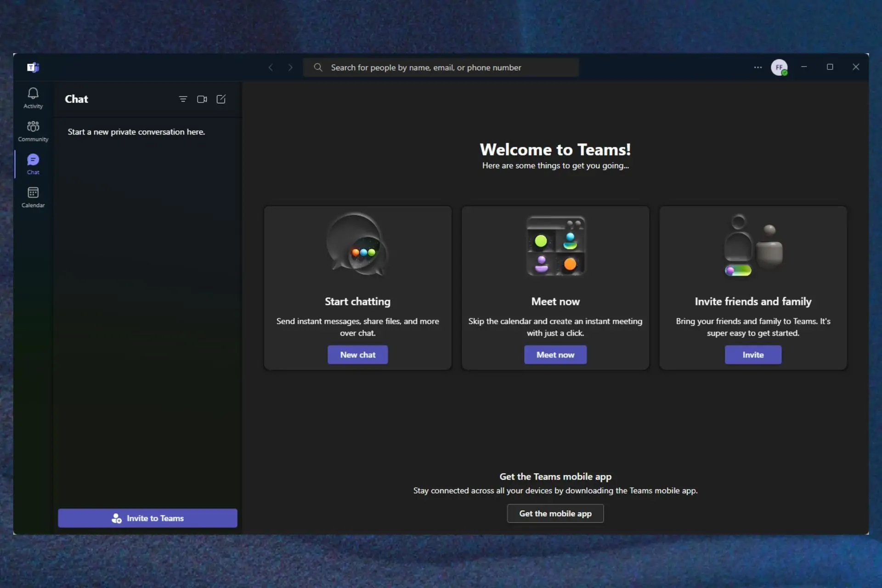Open Settings and more ellipsis menu
Screen dimensions: 882x588
tap(758, 68)
